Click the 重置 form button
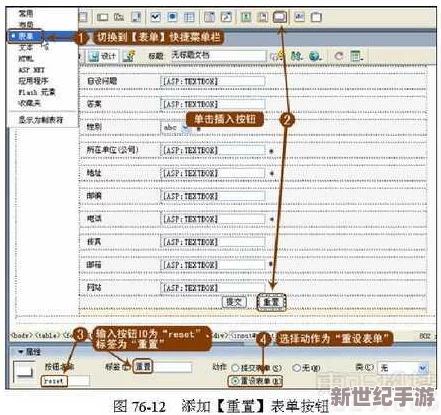 coord(271,302)
